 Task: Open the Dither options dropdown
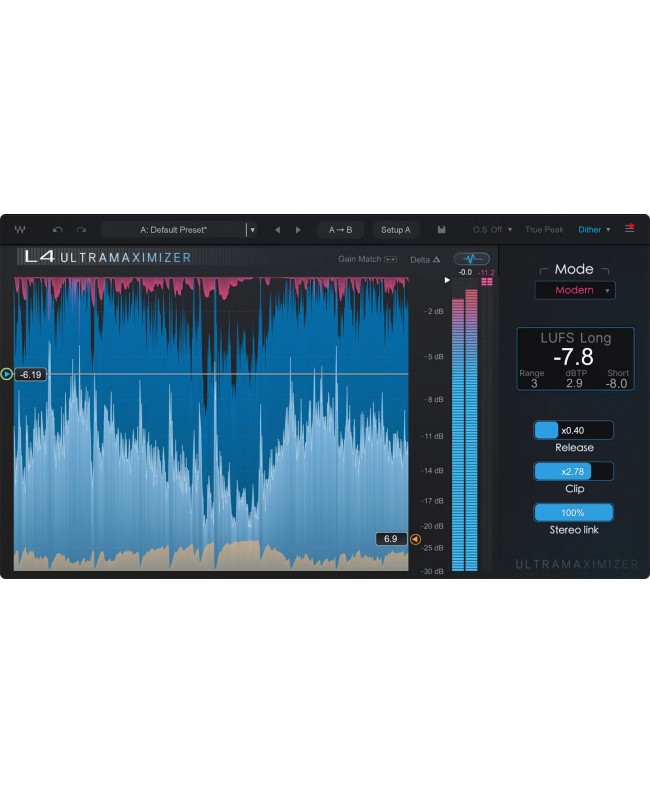594,230
